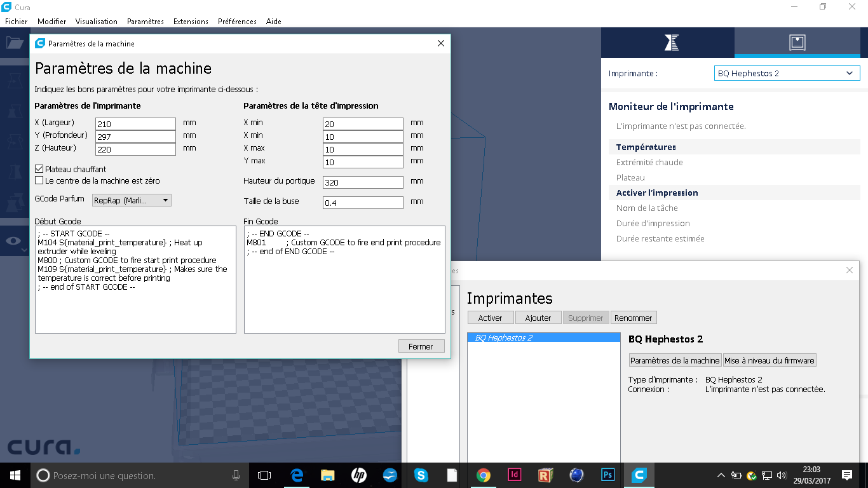Enable 'Le centre de la machine est zéro'

39,181
